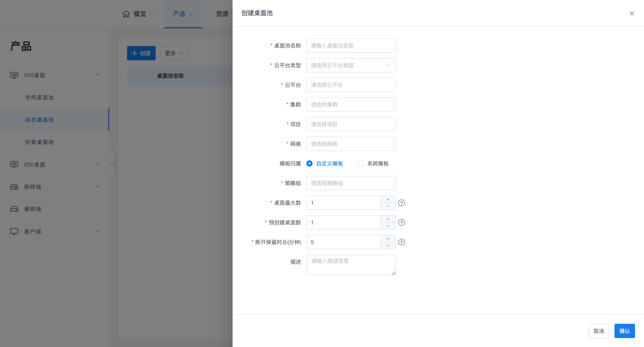
Task: Click the VDI桌面 monitor icon
Action: coord(14,75)
